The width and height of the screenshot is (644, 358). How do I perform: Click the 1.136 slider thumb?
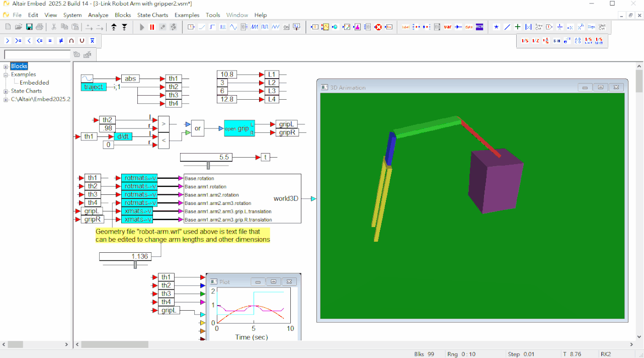[135, 264]
